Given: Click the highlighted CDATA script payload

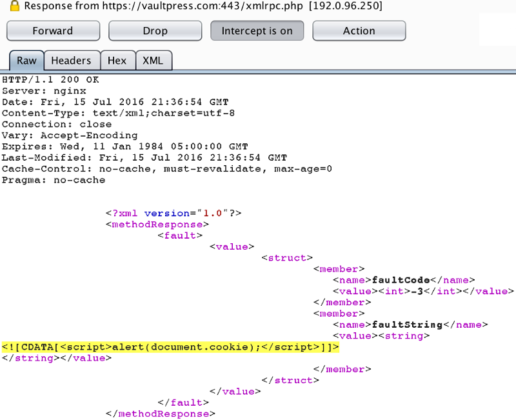Looking at the screenshot, I should pos(170,347).
